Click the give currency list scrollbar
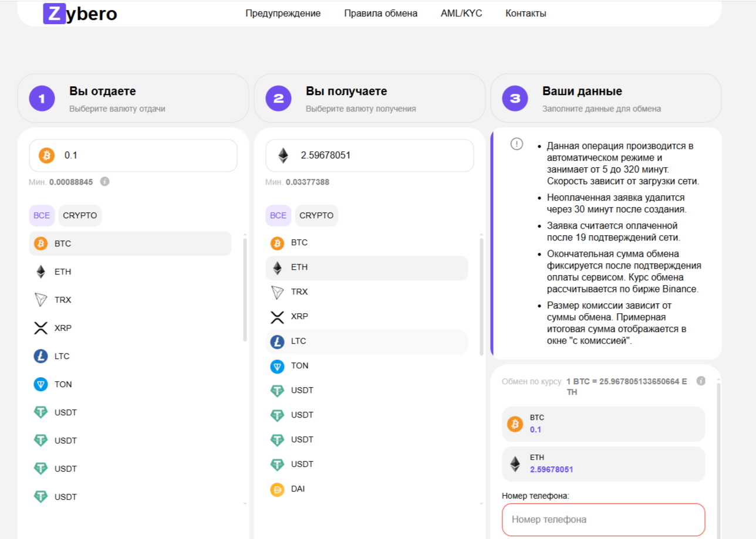 tap(245, 290)
